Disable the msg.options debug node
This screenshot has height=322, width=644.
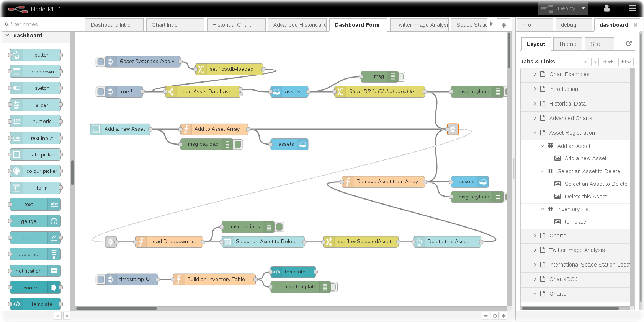[280, 227]
